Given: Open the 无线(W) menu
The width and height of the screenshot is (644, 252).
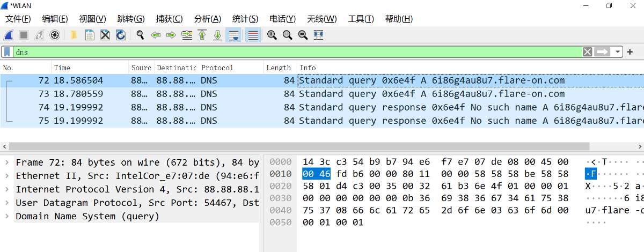Looking at the screenshot, I should (322, 19).
